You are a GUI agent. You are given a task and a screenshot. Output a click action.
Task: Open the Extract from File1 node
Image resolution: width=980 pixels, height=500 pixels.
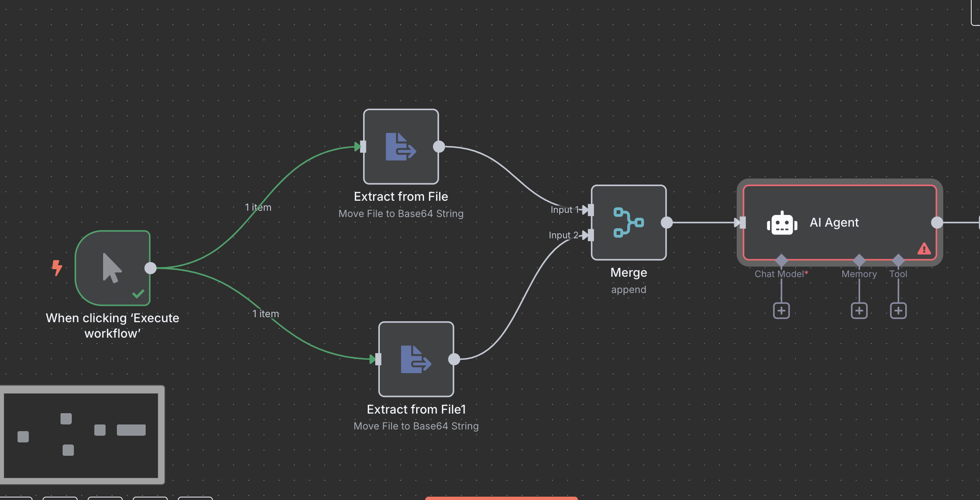click(x=416, y=359)
